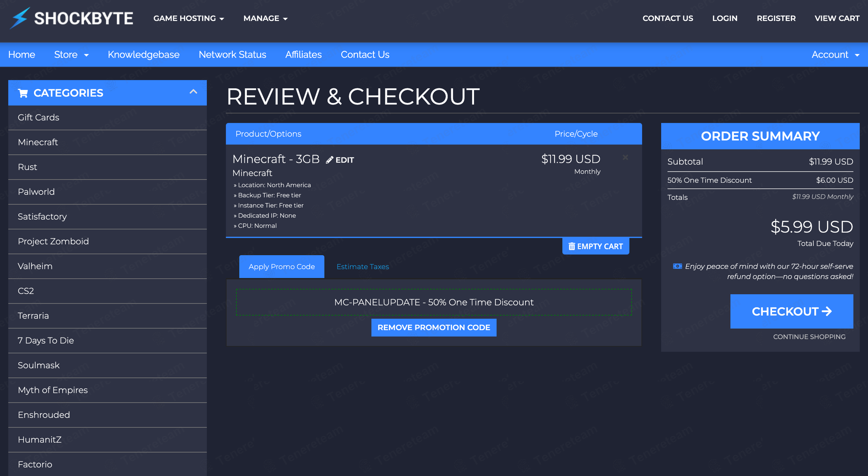868x476 pixels.
Task: Select the Apply Promo Code tab
Action: [281, 267]
